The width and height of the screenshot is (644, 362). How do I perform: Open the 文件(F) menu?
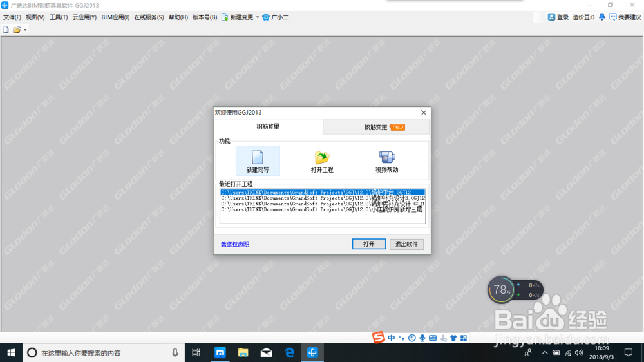tap(12, 17)
